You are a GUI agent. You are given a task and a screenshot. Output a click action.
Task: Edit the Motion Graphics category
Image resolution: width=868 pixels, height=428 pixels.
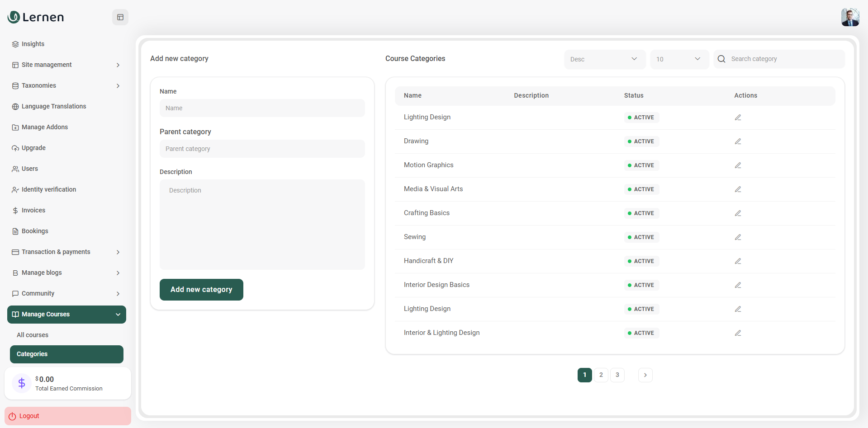tap(738, 165)
